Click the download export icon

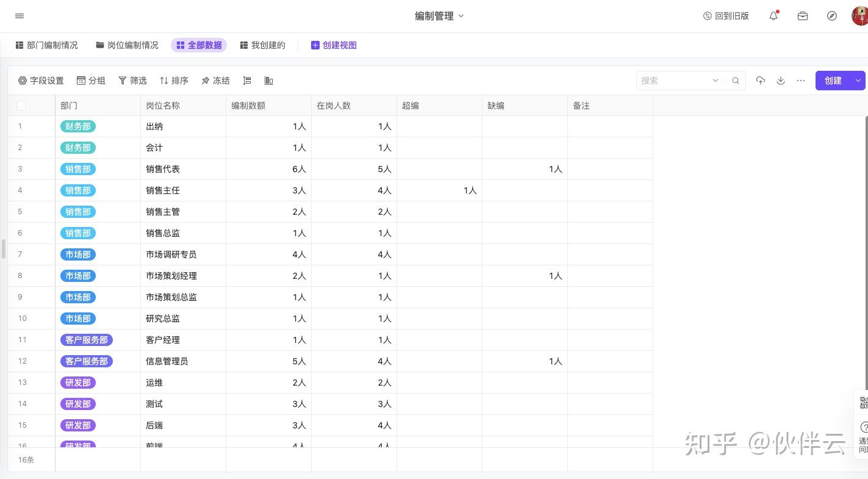781,81
